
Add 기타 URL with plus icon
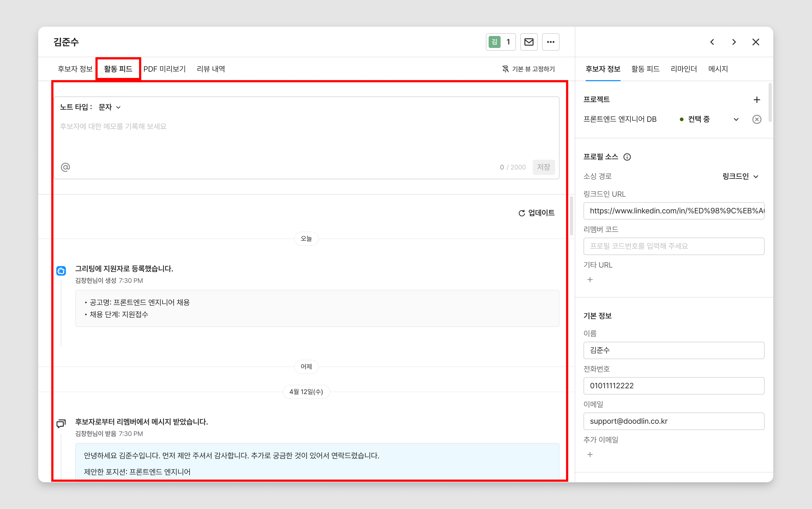[590, 280]
